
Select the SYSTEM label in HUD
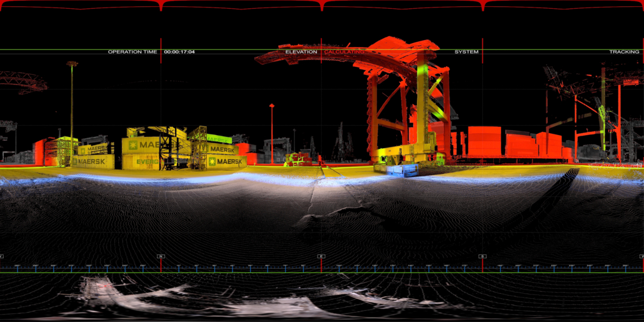tap(466, 52)
